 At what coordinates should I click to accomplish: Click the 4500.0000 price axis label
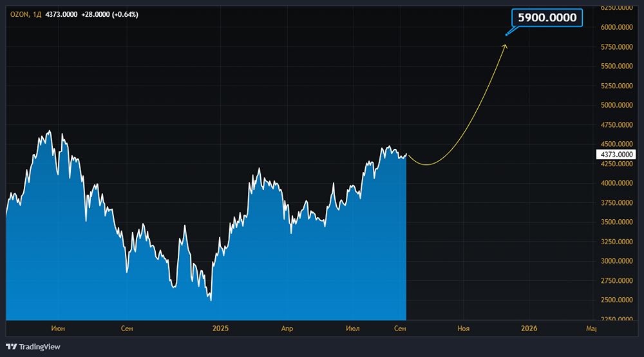(x=616, y=144)
